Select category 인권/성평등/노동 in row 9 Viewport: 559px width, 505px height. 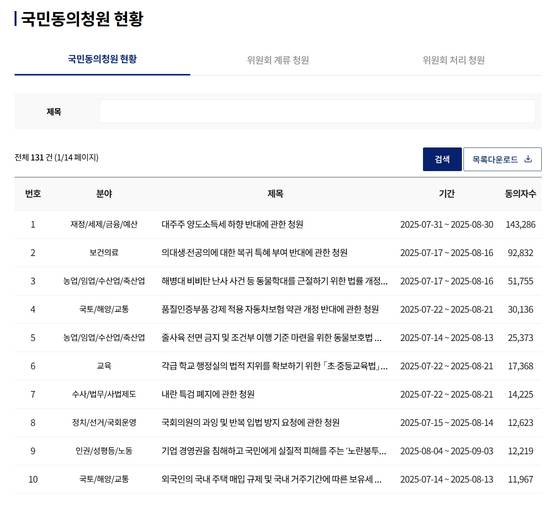[104, 451]
